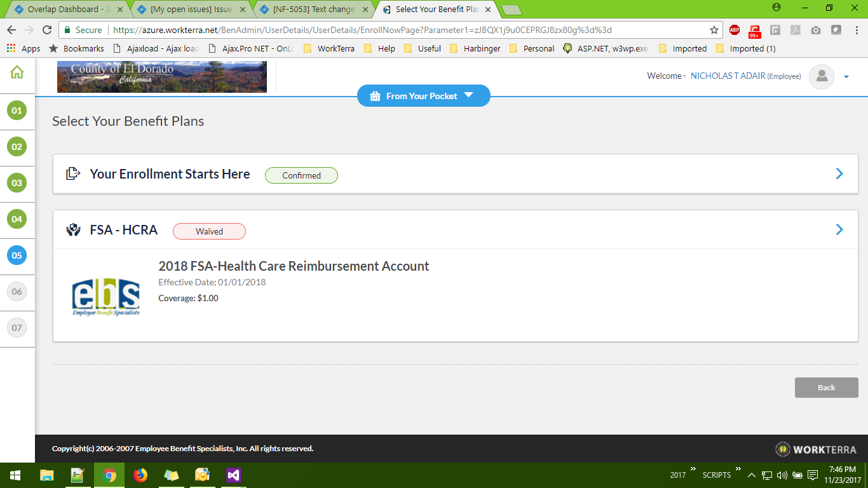The image size is (868, 488).
Task: Open step 05 in the sidebar
Action: click(17, 255)
